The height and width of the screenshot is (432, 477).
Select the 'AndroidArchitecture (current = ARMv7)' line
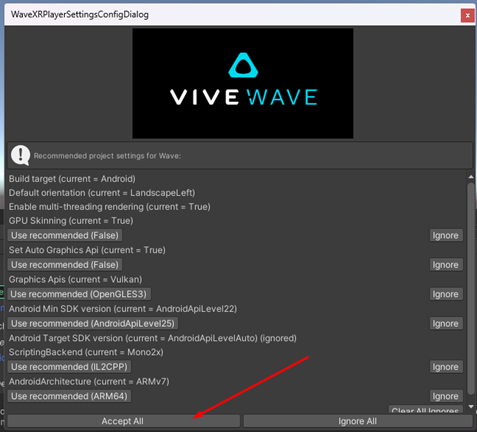(x=89, y=382)
